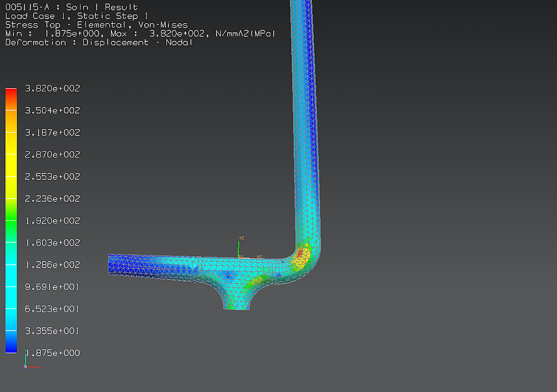Click legend value 1.920e+002

(x=53, y=221)
